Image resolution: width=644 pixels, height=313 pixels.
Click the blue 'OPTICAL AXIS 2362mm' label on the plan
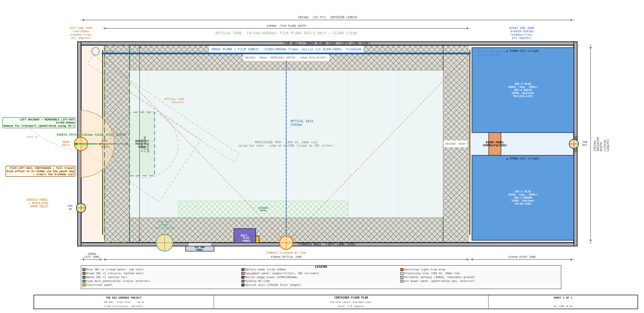click(x=302, y=123)
